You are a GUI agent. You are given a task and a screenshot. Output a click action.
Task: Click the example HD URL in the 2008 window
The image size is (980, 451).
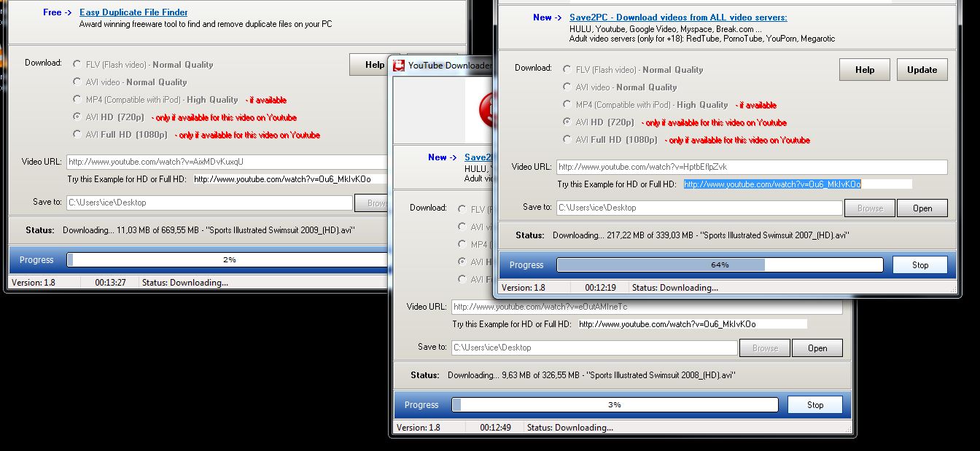tap(667, 324)
